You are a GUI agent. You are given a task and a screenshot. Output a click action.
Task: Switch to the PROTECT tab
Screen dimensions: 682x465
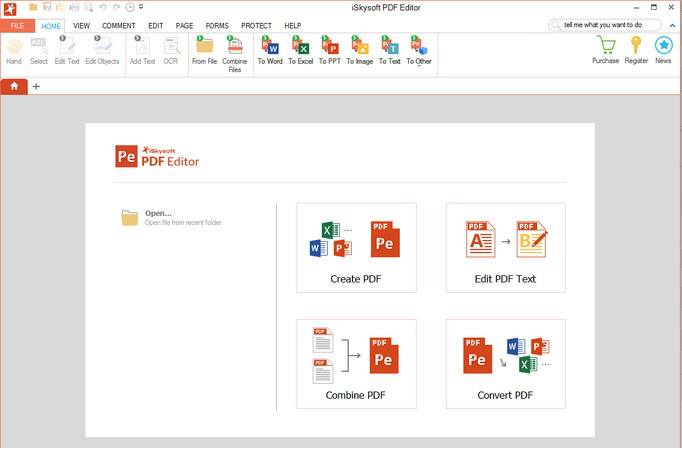pyautogui.click(x=256, y=26)
